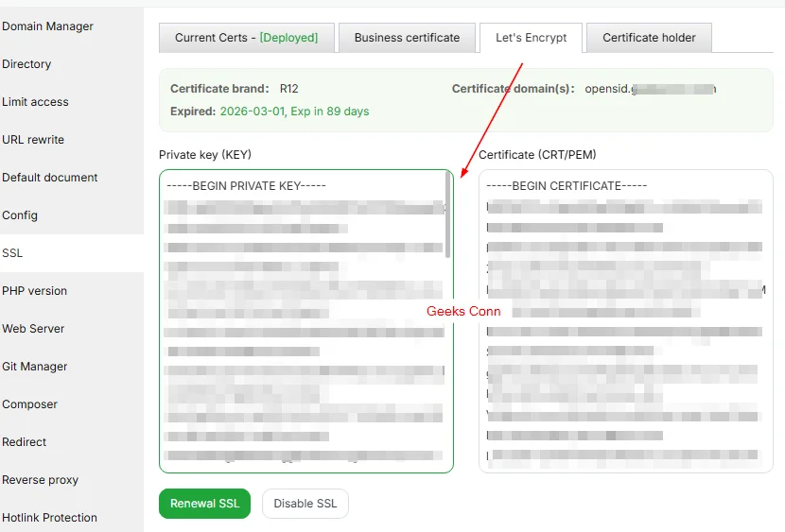This screenshot has height=532, width=785.
Task: Go to URL rewrite section
Action: [x=33, y=140]
